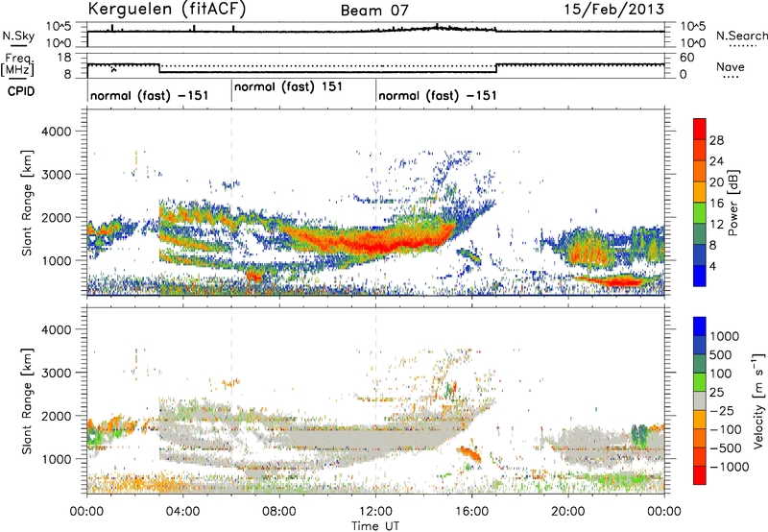Click the 'Velocity [m s-1]' colorbar title
The width and height of the screenshot is (768, 532).
(x=758, y=401)
